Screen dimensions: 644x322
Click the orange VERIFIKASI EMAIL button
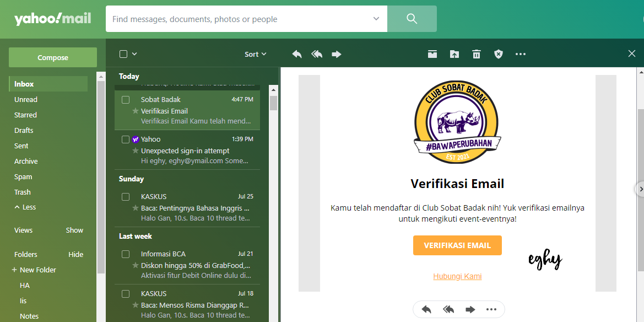(x=457, y=245)
